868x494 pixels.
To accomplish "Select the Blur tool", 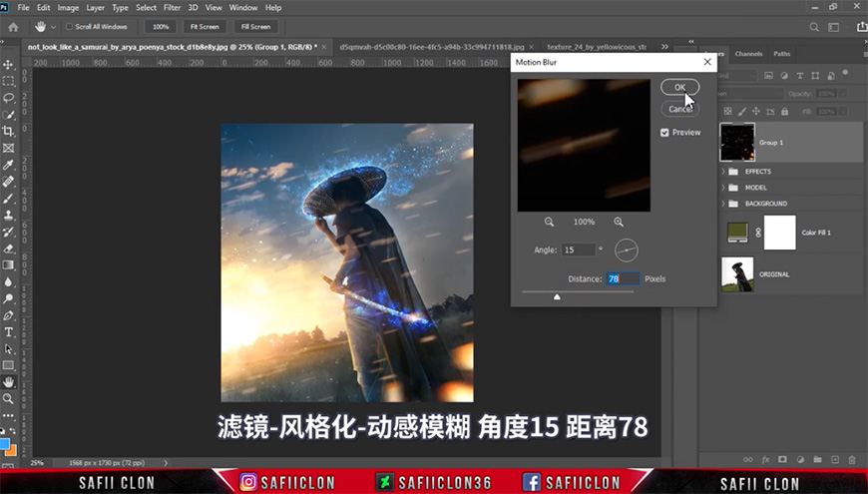I will coord(8,281).
